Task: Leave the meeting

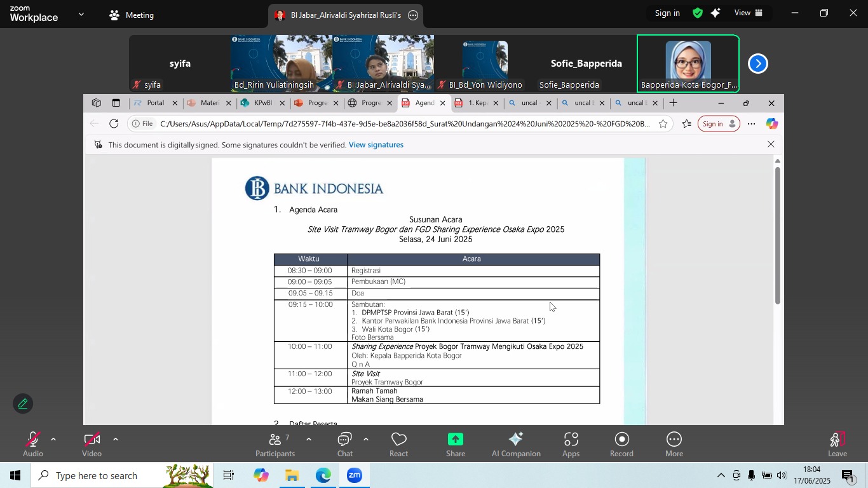Action: (837, 444)
